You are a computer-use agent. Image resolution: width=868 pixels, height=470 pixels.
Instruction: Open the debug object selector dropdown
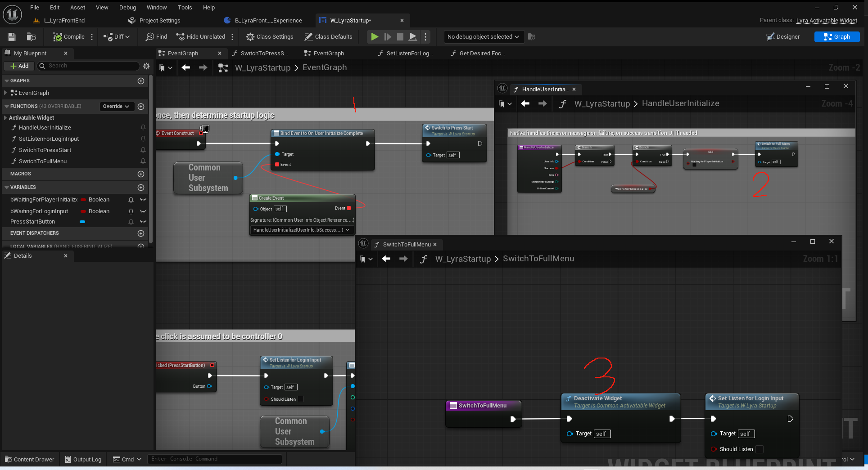pos(483,37)
